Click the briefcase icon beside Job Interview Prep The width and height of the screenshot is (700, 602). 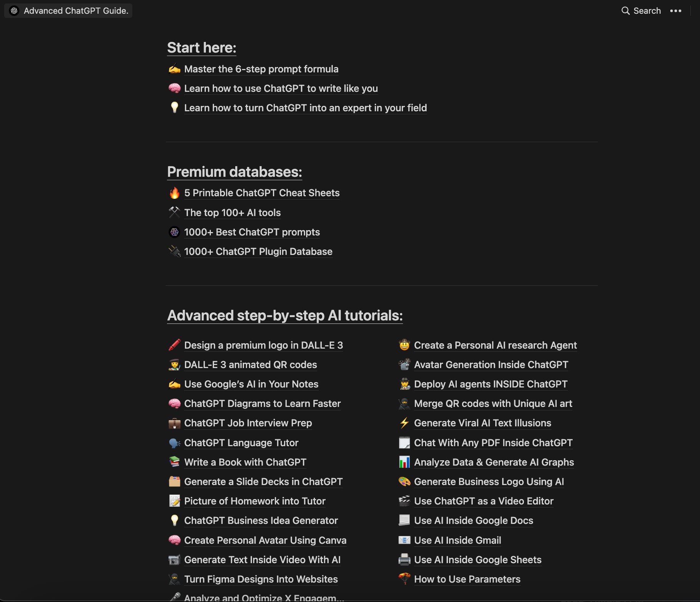(x=175, y=423)
